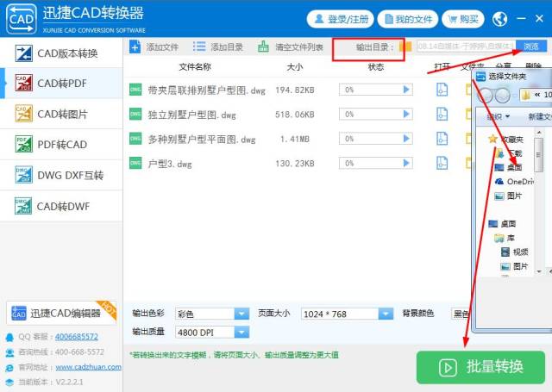Click the output directory path field
The height and width of the screenshot is (392, 552).
tap(466, 46)
